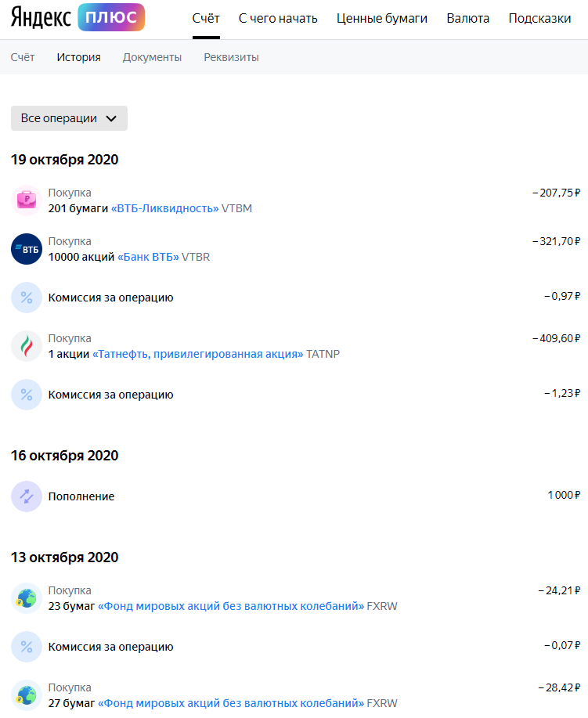Select the Счёт sub-tab
Image resolution: width=588 pixels, height=718 pixels.
(23, 57)
